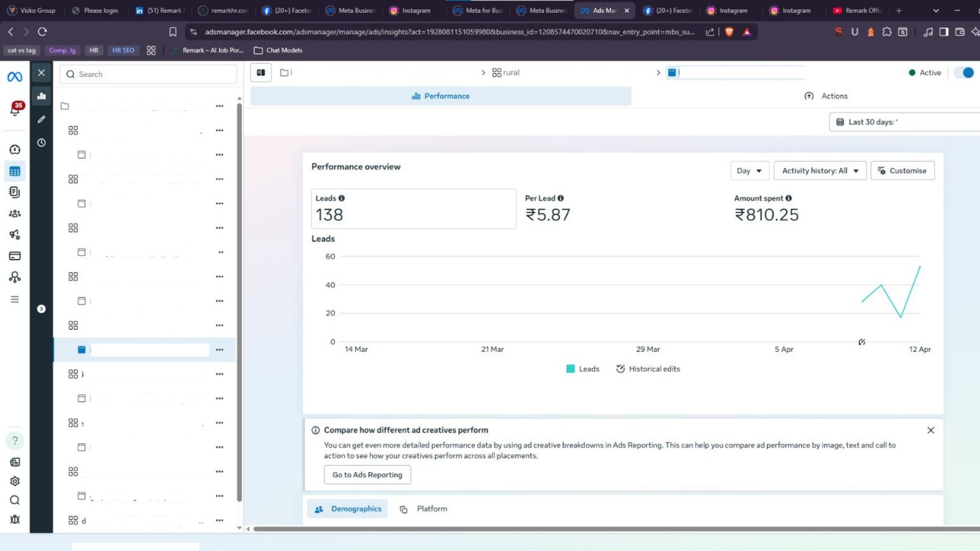Viewport: 980px width, 551px height.
Task: Close side panel with X in dark strip
Action: pyautogui.click(x=42, y=73)
